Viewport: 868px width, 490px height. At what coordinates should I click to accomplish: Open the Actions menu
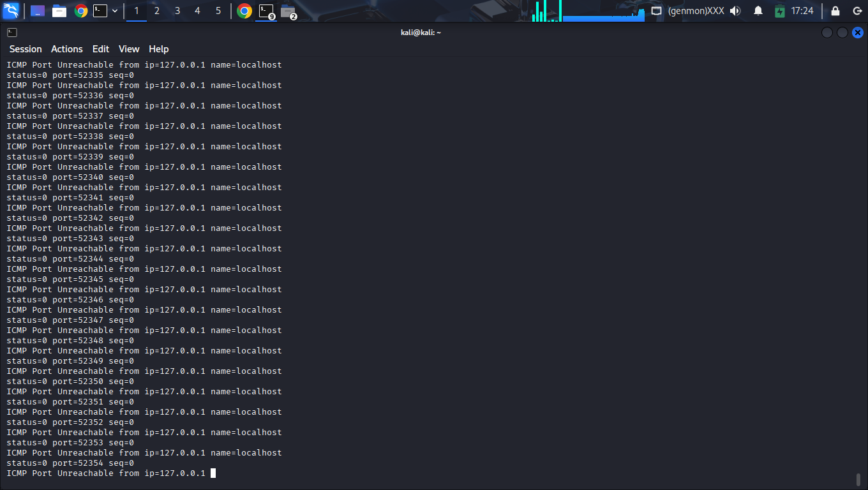coord(67,49)
